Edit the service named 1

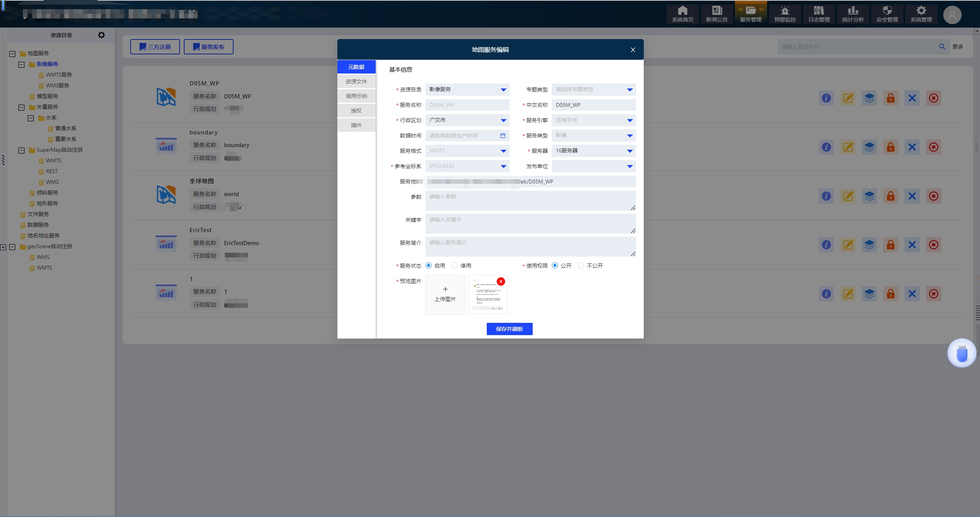(x=848, y=294)
